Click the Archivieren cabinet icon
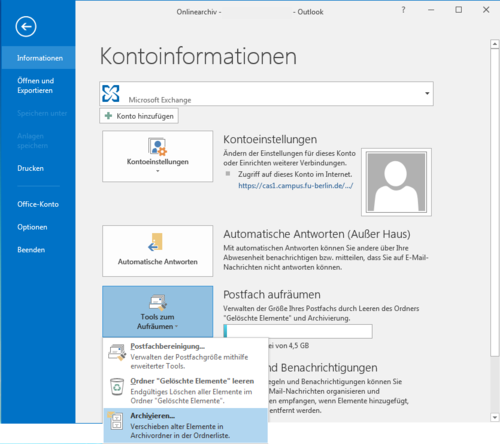Image resolution: width=500 pixels, height=444 pixels. (116, 421)
